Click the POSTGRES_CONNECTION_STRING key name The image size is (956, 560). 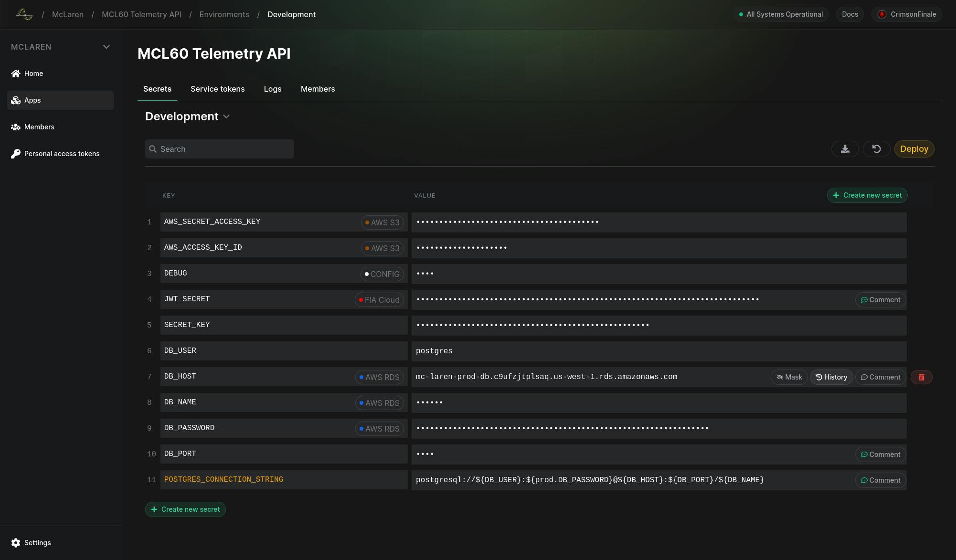click(x=223, y=479)
